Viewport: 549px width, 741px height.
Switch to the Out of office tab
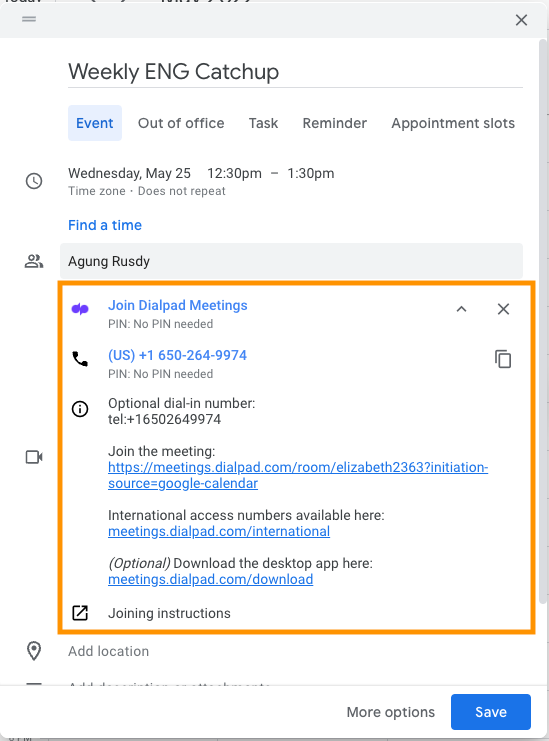pos(181,123)
